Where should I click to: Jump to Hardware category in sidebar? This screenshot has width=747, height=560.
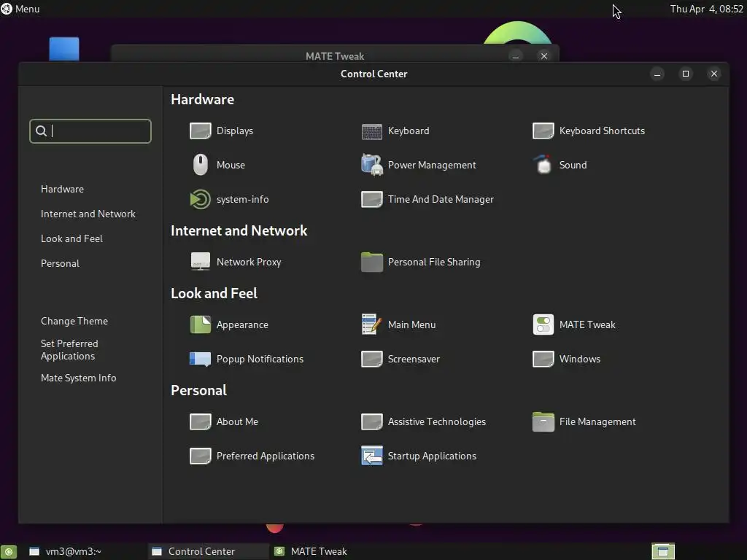coord(62,189)
